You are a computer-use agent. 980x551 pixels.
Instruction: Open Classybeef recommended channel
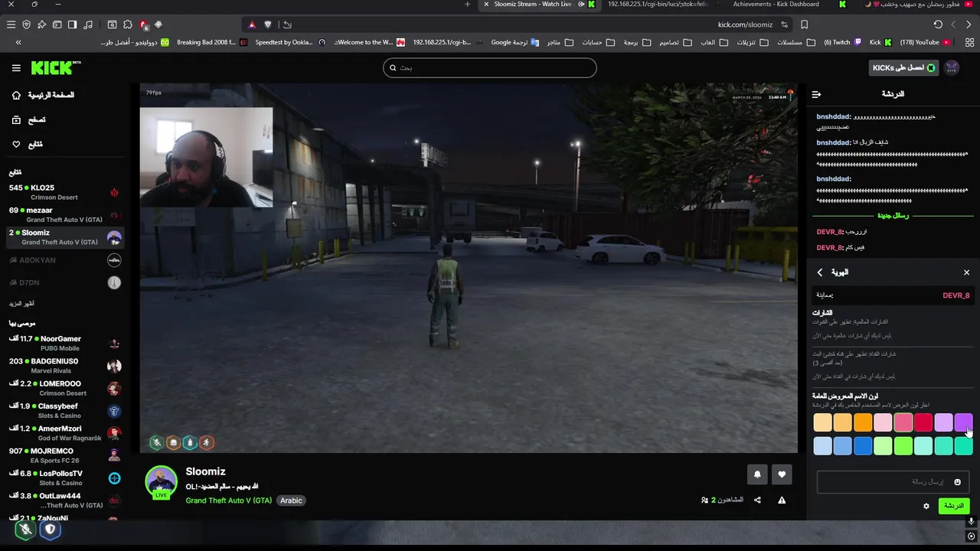(x=64, y=410)
